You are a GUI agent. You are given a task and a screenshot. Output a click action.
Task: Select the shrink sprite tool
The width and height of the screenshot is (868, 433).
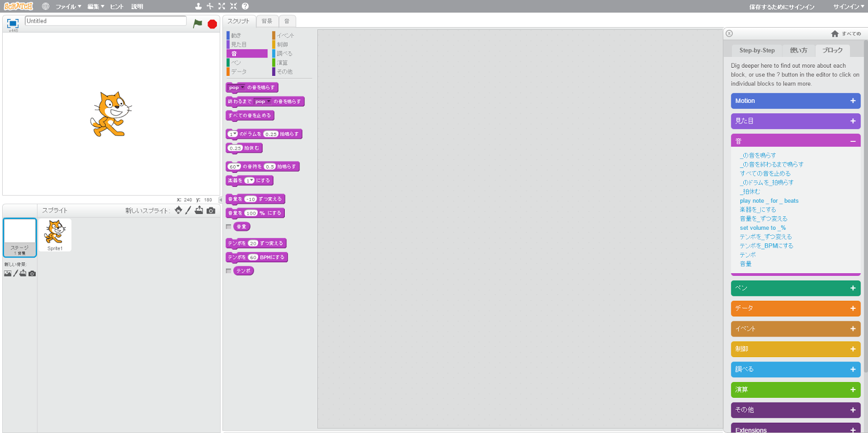pos(233,7)
